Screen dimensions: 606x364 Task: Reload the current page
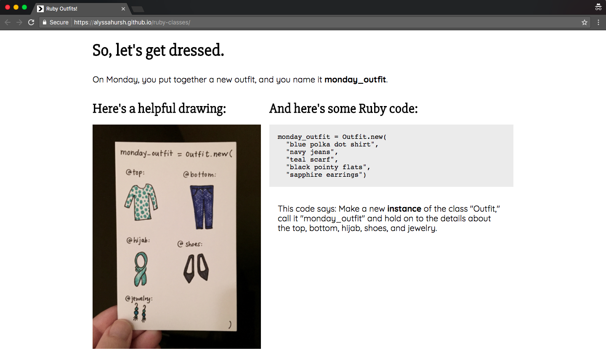(31, 22)
